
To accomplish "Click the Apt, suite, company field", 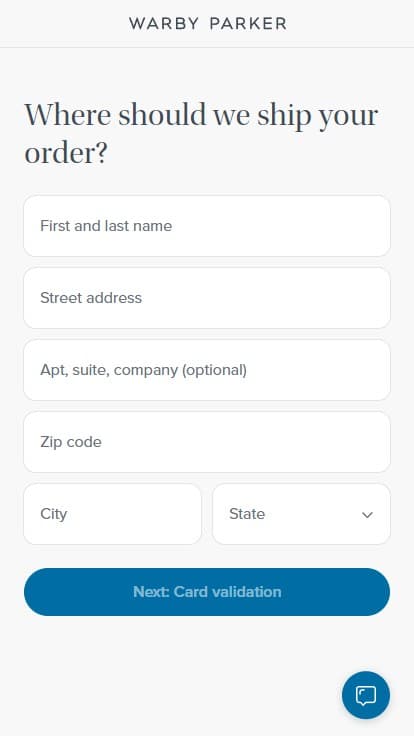I will click(x=207, y=370).
